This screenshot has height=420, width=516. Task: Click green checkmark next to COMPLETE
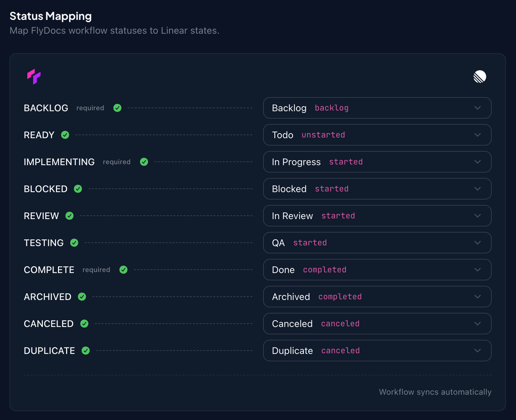(x=123, y=270)
